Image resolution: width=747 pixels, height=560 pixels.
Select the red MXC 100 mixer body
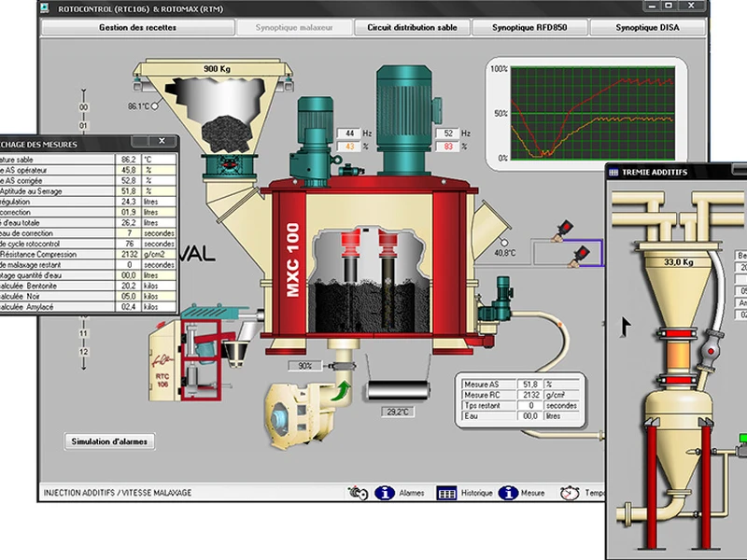tap(369, 264)
